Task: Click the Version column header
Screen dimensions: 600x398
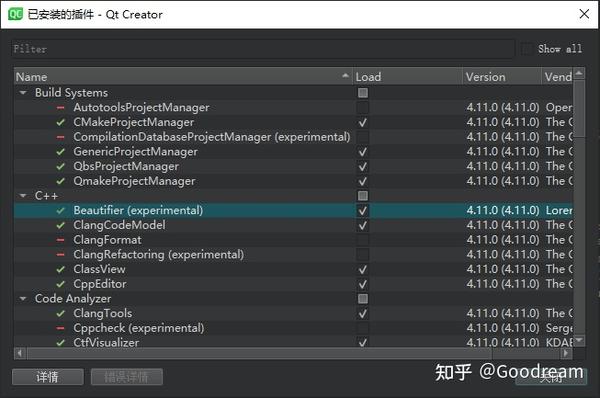Action: 502,77
